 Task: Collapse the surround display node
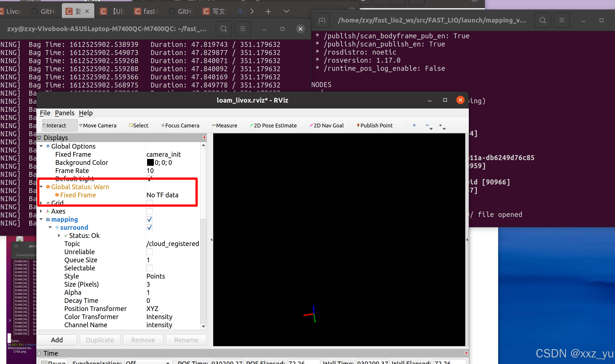pos(50,227)
